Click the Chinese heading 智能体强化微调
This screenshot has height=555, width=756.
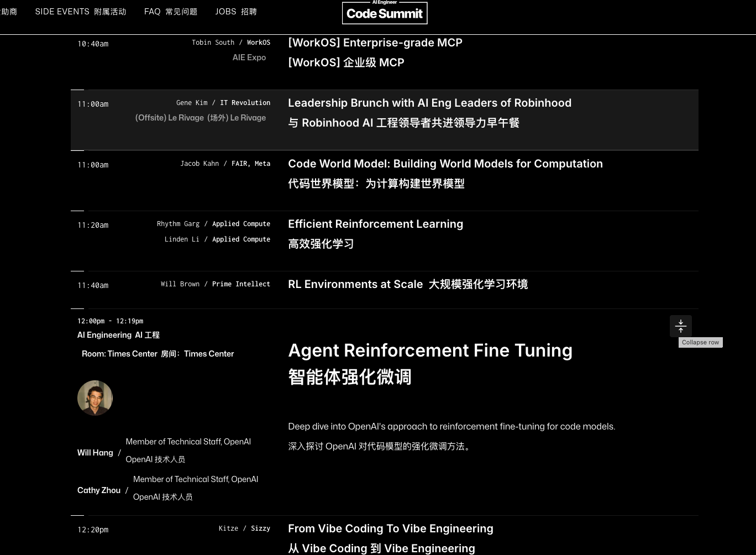350,377
